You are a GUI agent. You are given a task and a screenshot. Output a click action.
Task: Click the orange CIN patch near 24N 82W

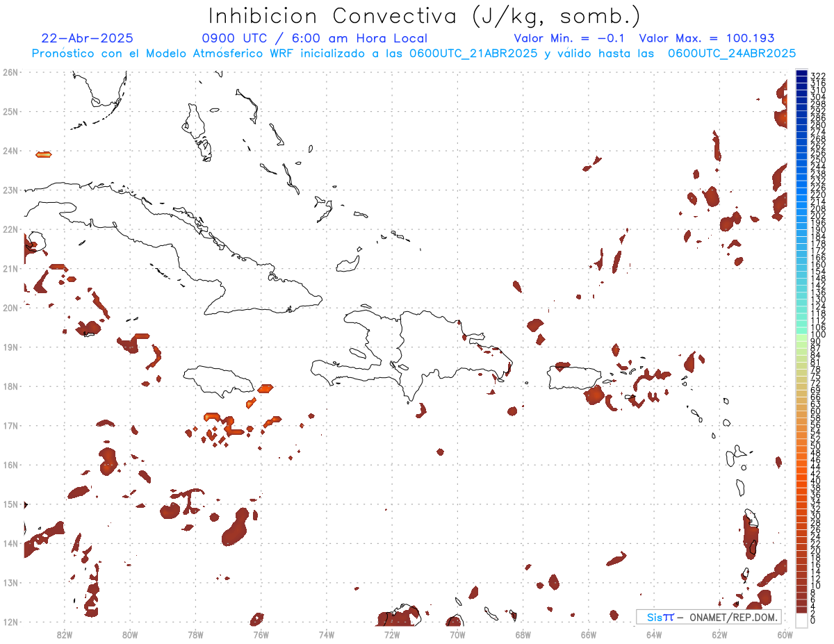click(x=44, y=154)
